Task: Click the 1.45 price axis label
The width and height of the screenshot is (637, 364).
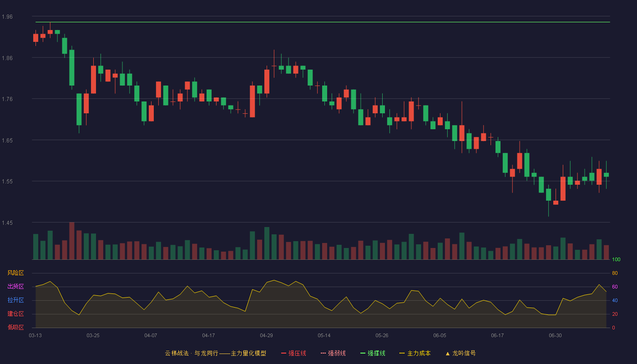Action: click(x=7, y=222)
